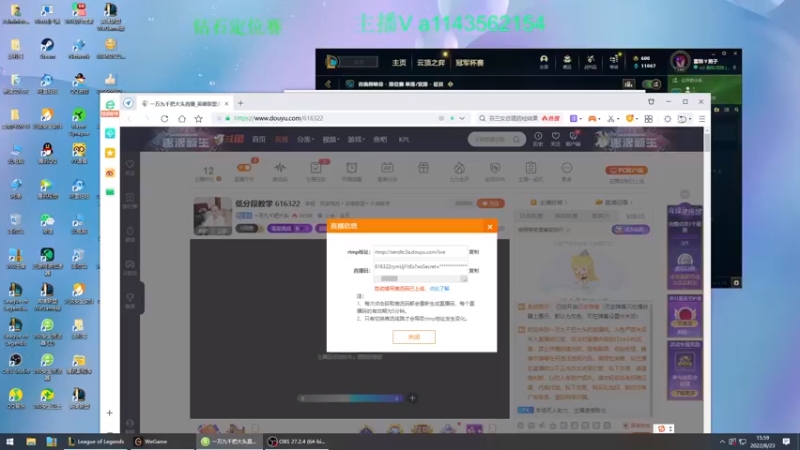Switch to 冠军杯赛 tab in League client
Image resolution: width=800 pixels, height=450 pixels.
point(469,63)
